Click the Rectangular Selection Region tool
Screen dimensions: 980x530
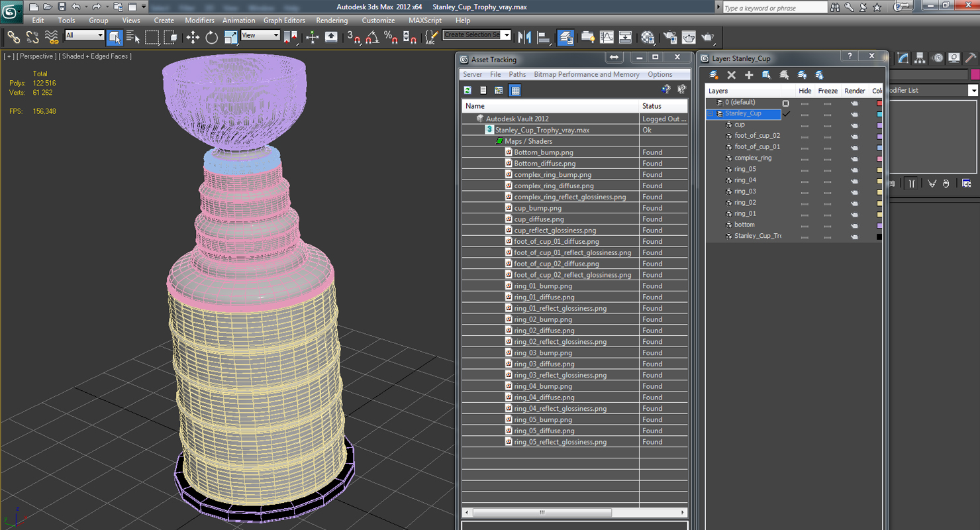pos(152,37)
